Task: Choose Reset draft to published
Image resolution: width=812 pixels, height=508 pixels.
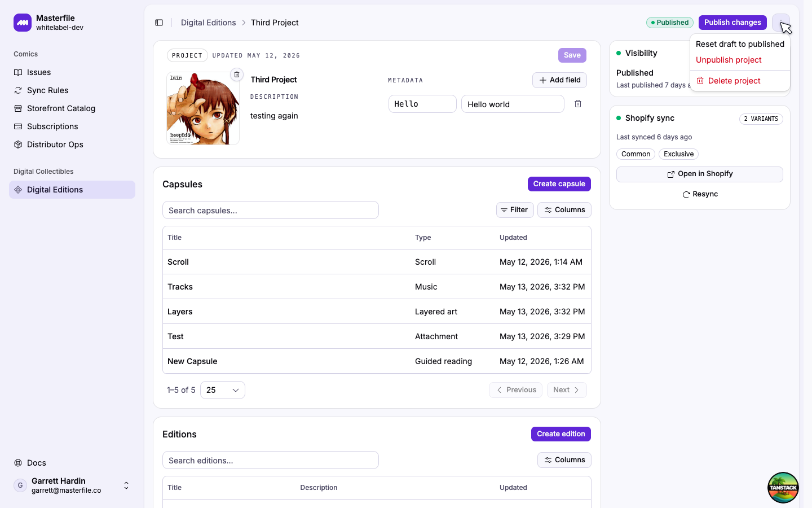Action: pyautogui.click(x=740, y=44)
